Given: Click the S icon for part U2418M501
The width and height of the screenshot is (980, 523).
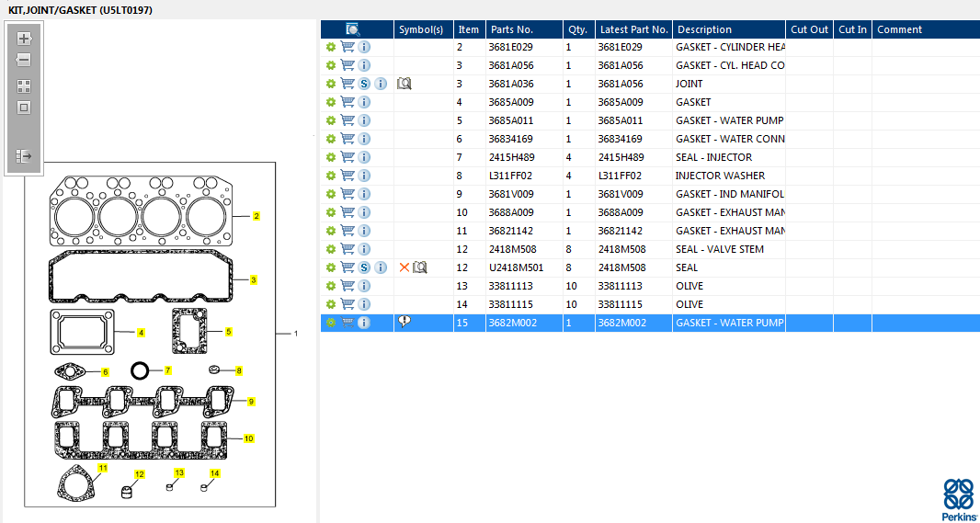Looking at the screenshot, I should click(365, 267).
